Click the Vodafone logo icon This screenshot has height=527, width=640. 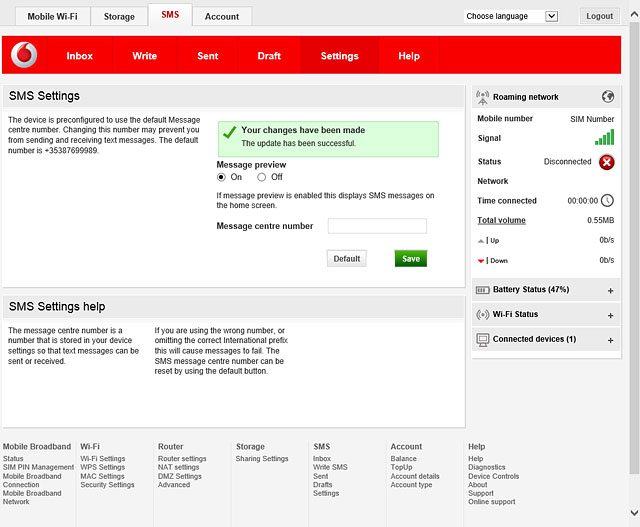[24, 55]
